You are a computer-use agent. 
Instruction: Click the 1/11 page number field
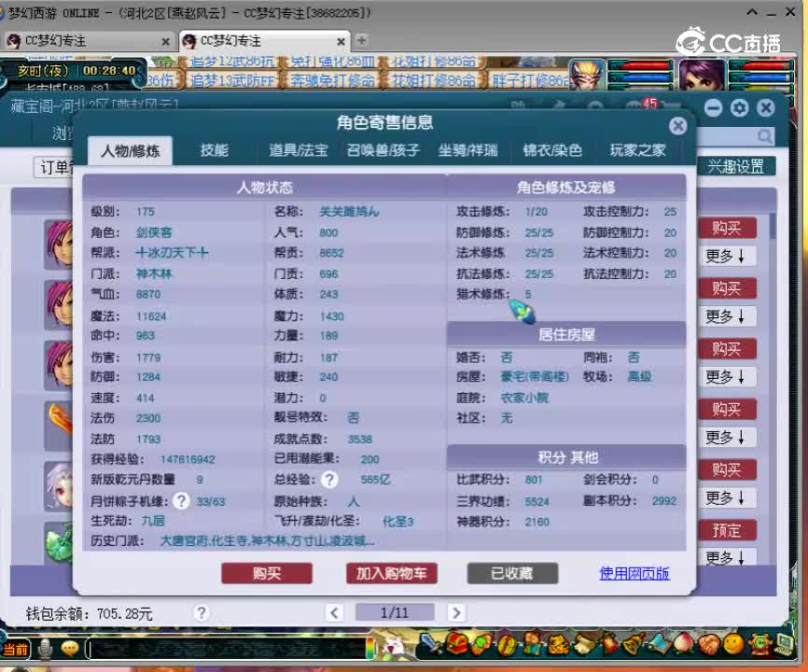point(395,613)
